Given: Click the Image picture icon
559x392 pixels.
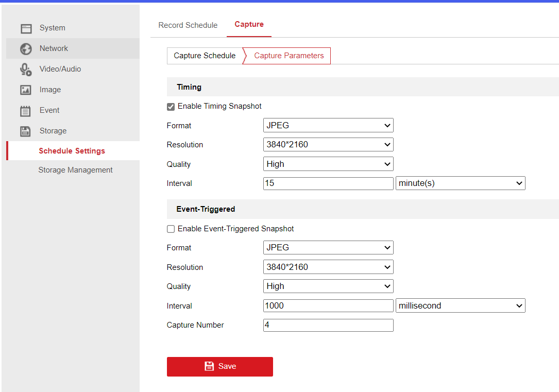Looking at the screenshot, I should (x=26, y=90).
